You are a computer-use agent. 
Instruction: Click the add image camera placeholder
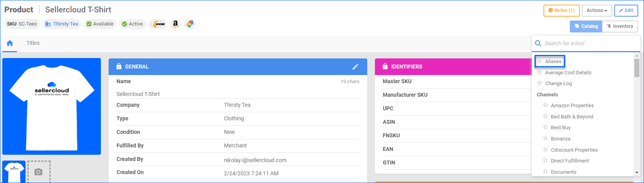pyautogui.click(x=39, y=172)
